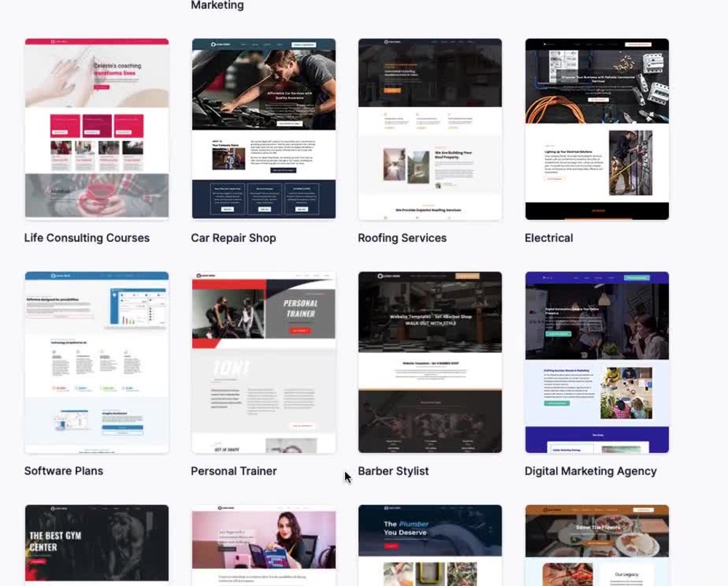Open the Car Repair Shop template thumbnail
This screenshot has width=728, height=586.
tap(264, 129)
